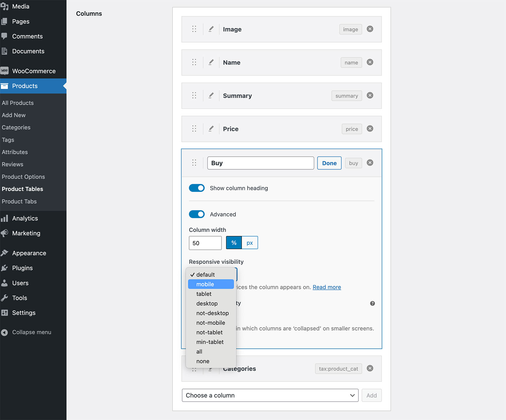This screenshot has height=420, width=506.
Task: Switch column width unit to px
Action: (x=250, y=243)
